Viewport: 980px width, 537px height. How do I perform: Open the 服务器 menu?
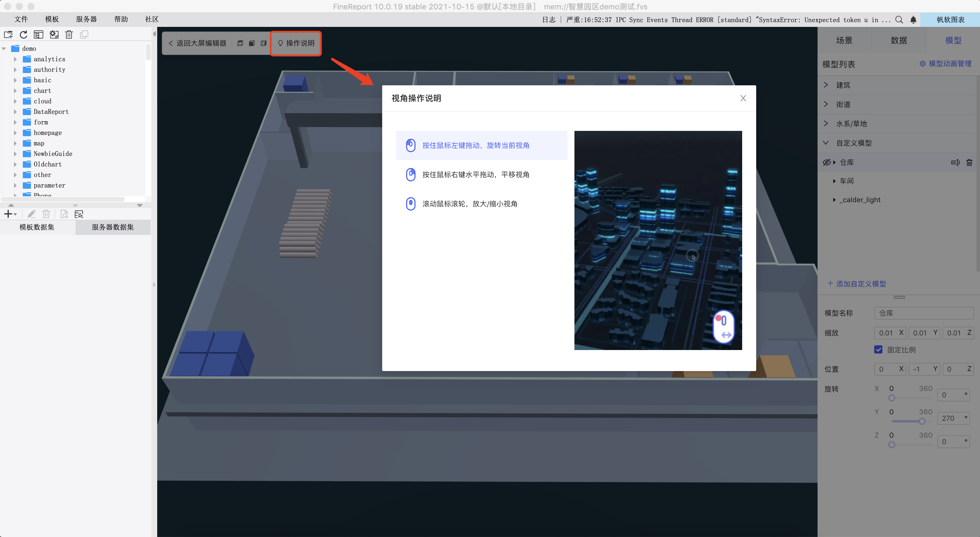point(86,19)
